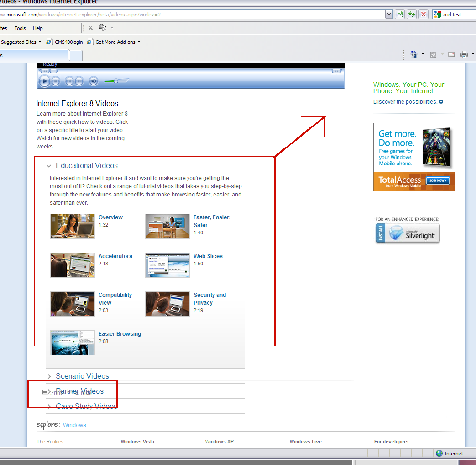Skip to the next track in the player

click(x=79, y=81)
